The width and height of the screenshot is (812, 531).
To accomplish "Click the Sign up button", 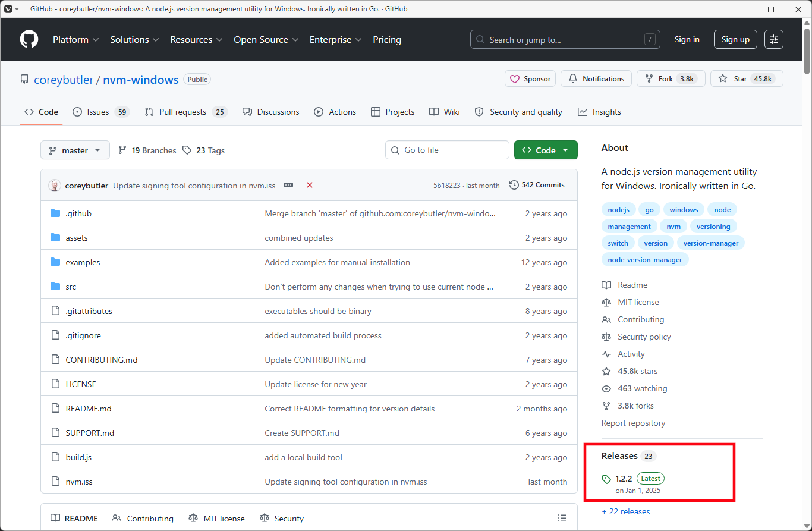I will [735, 39].
